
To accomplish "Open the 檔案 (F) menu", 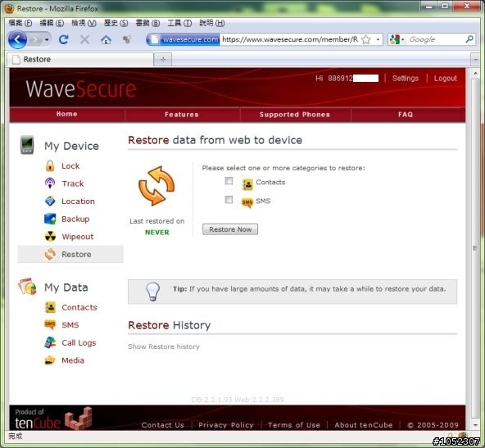I will point(20,23).
